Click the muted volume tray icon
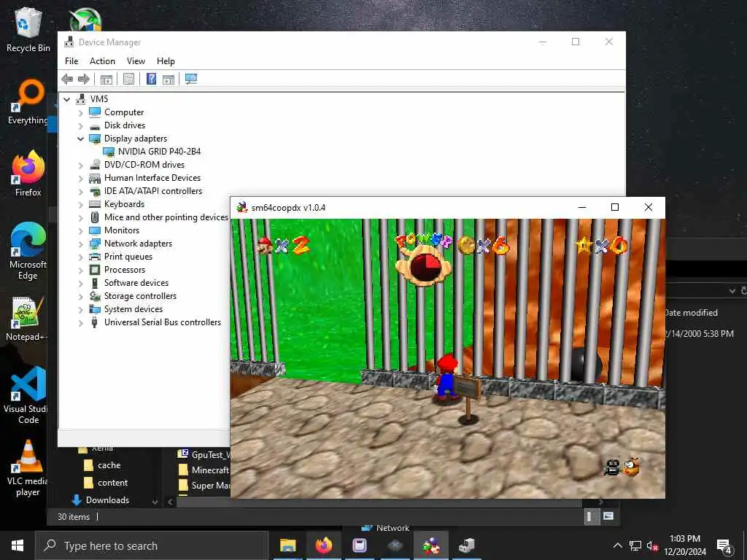747x560 pixels. coord(653,545)
